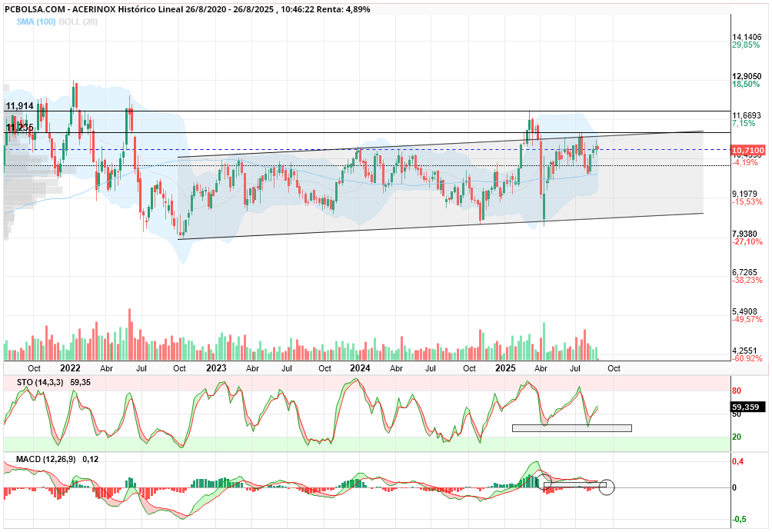Click the -27,10% percentage axis label
The width and height of the screenshot is (772, 532).
(x=747, y=241)
